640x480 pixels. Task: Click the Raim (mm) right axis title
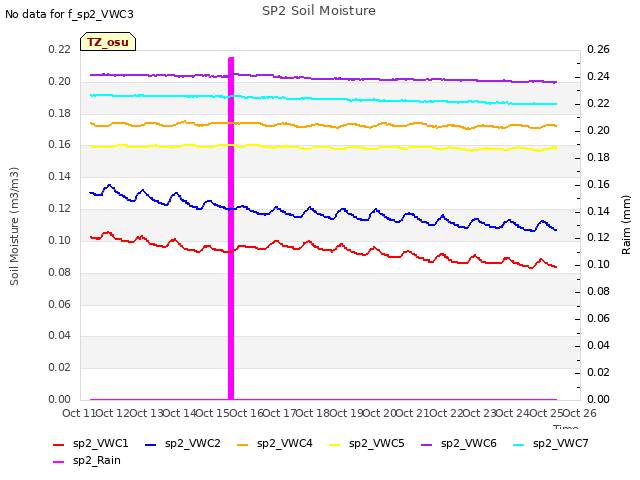626,225
